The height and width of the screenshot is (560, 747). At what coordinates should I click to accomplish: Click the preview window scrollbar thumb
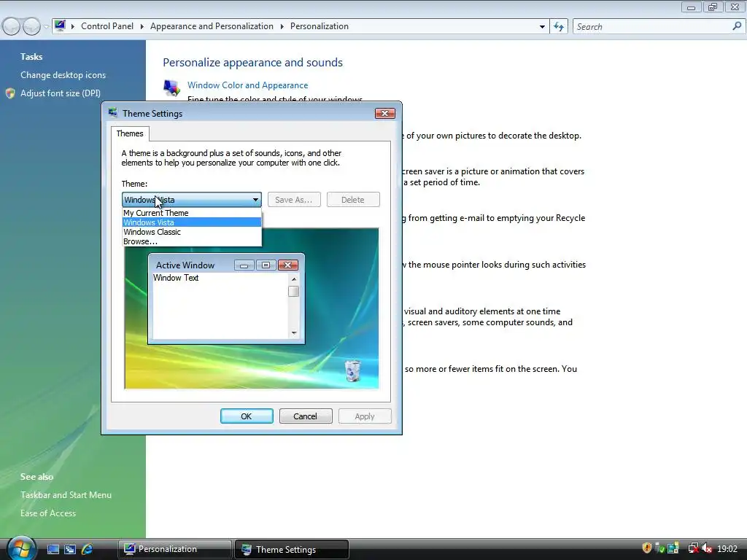[x=293, y=291]
